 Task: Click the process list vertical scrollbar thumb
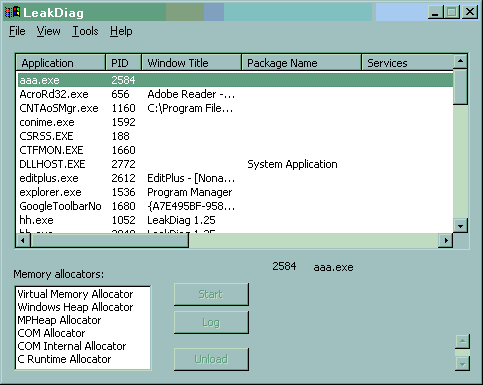click(460, 87)
